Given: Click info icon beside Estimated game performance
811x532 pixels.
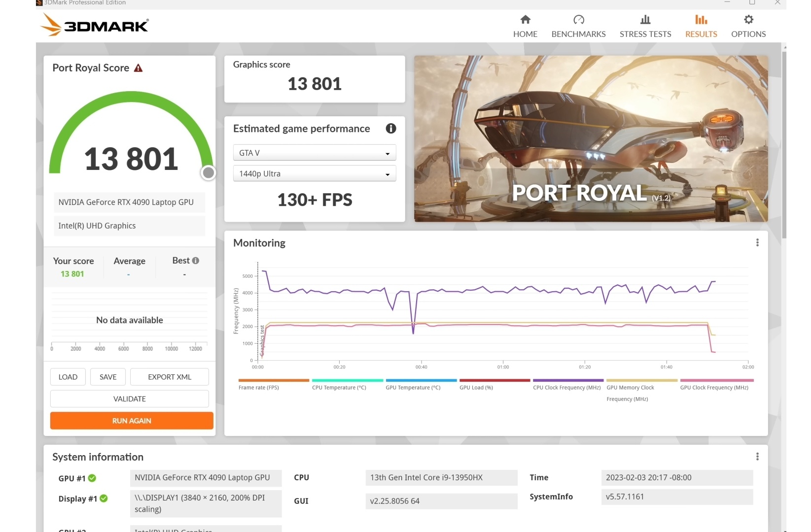Looking at the screenshot, I should pyautogui.click(x=390, y=129).
